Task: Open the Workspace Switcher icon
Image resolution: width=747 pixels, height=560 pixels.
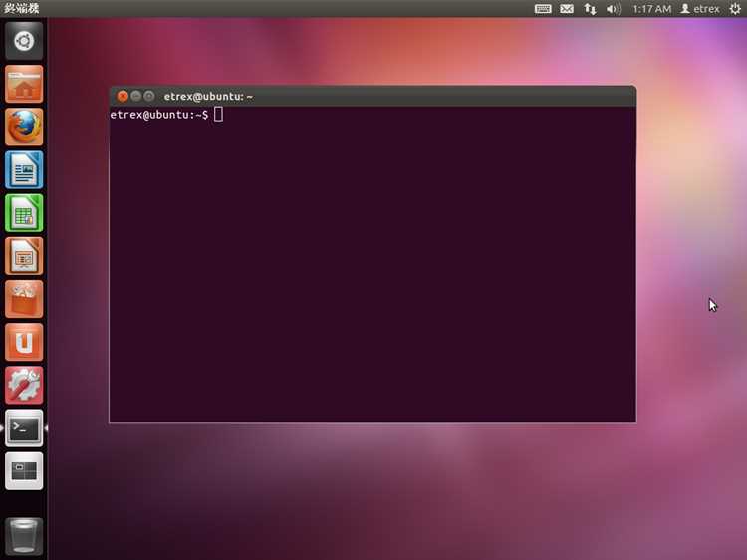Action: coord(24,471)
